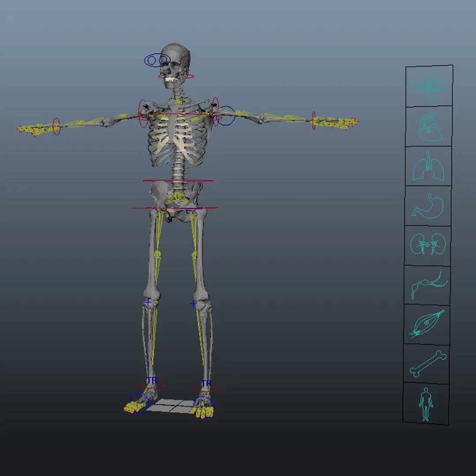Image resolution: width=476 pixels, height=476 pixels.
Task: Select the red wrist control on screen-left hand
Action: click(56, 126)
